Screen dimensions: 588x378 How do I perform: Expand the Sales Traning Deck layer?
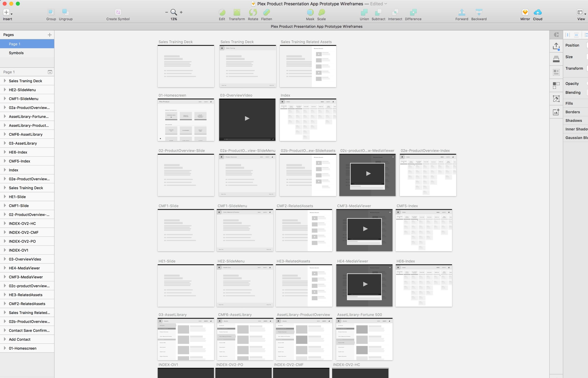5,80
